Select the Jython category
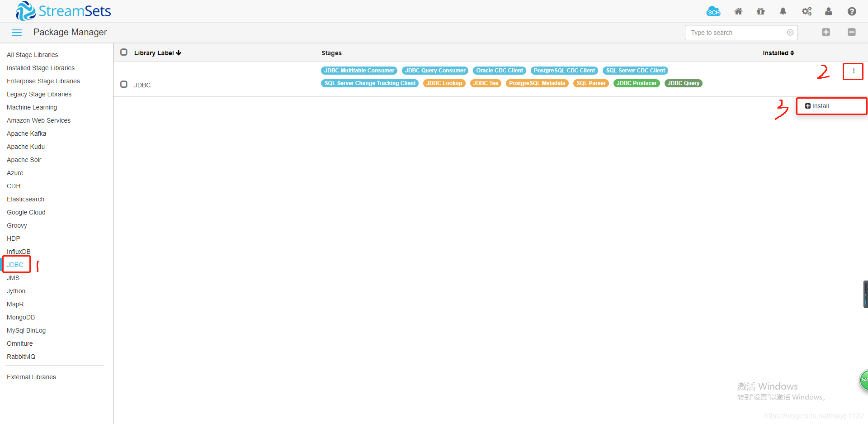The height and width of the screenshot is (424, 868). point(16,291)
